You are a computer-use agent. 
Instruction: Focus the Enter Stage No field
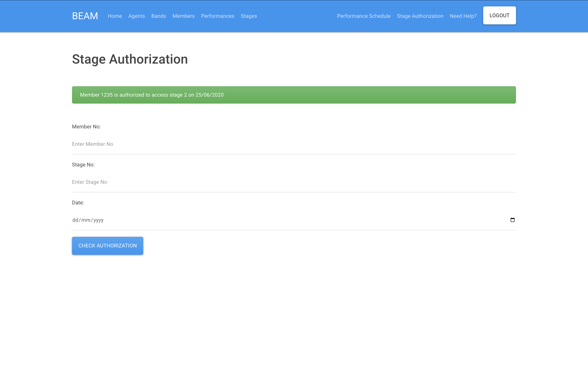click(294, 182)
